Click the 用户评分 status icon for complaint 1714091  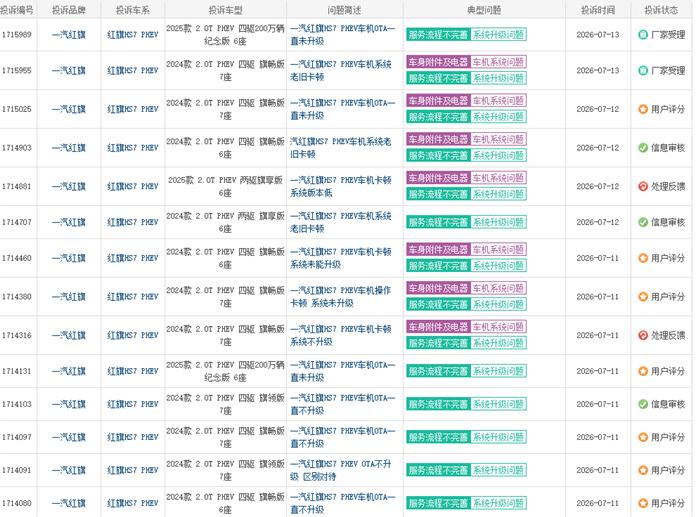(643, 470)
